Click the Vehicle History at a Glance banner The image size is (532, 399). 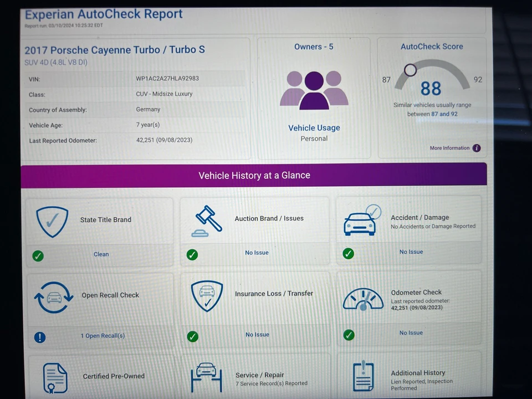click(254, 176)
